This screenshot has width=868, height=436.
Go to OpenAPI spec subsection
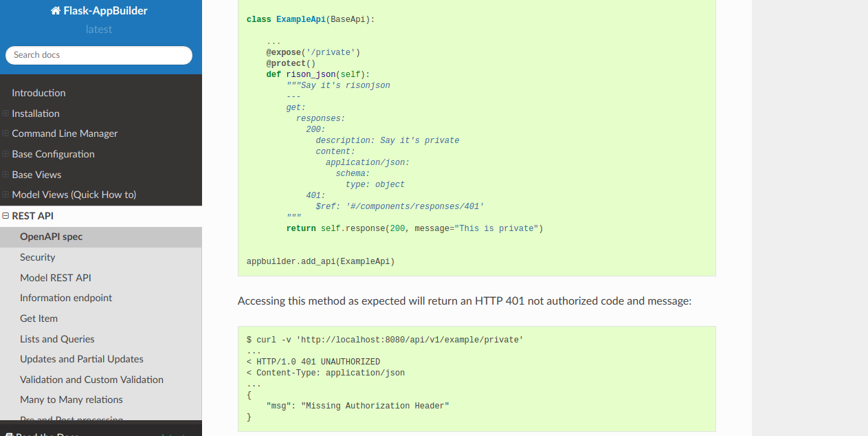(x=51, y=237)
